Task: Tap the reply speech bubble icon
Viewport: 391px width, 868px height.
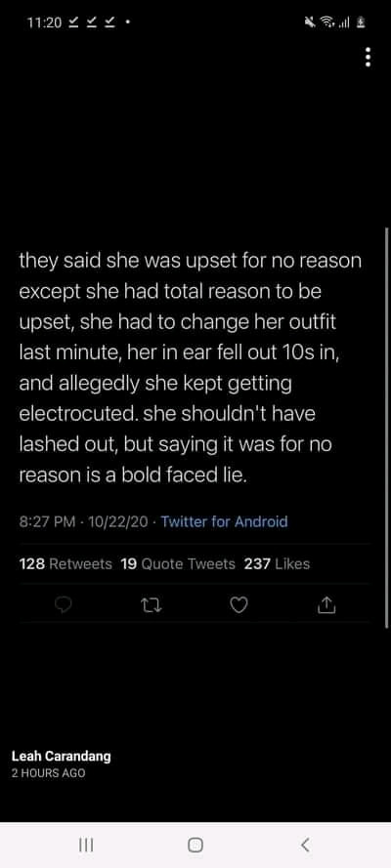Action: (65, 605)
